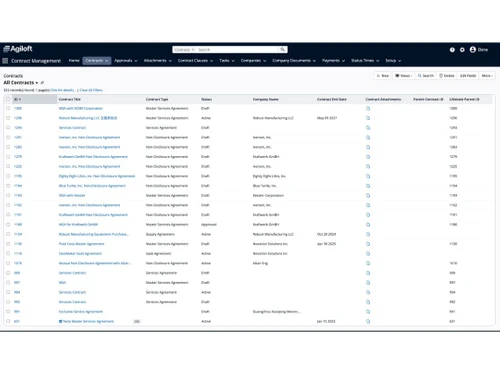This screenshot has height=375, width=500.
Task: Open the MSA with ACME Corporation contract link
Action: [x=81, y=108]
